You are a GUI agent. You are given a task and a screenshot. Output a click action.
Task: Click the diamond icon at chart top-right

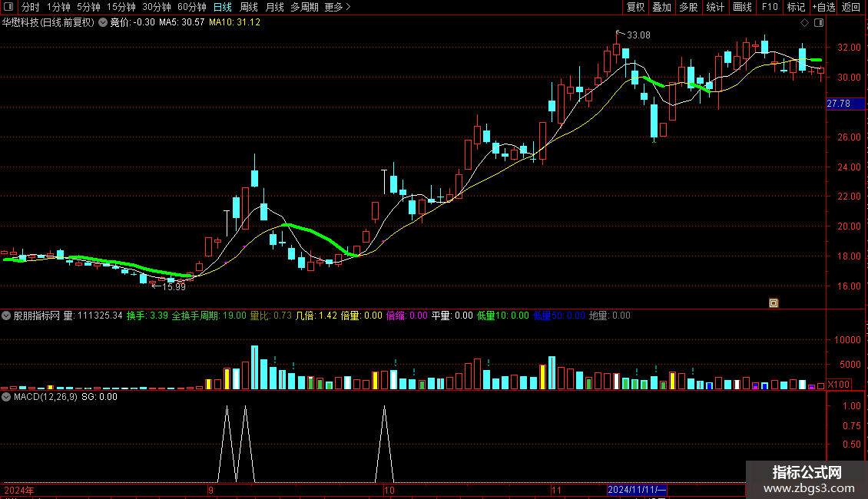point(805,23)
